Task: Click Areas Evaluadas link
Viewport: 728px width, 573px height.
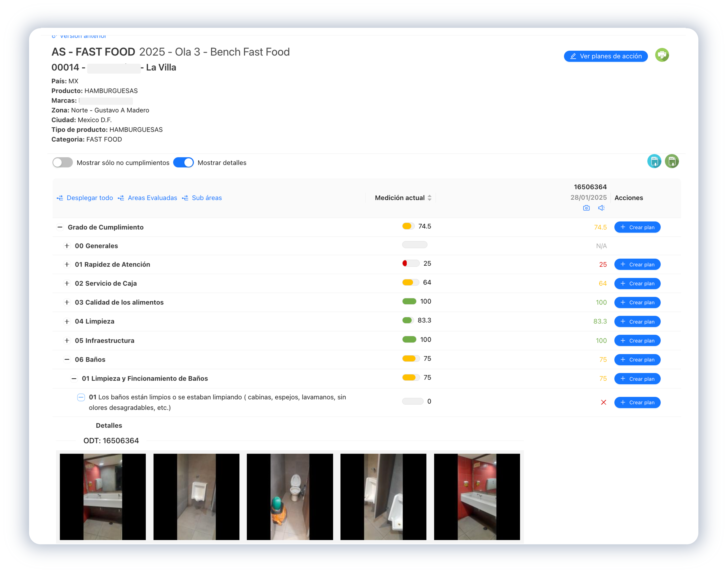Action: (x=148, y=198)
